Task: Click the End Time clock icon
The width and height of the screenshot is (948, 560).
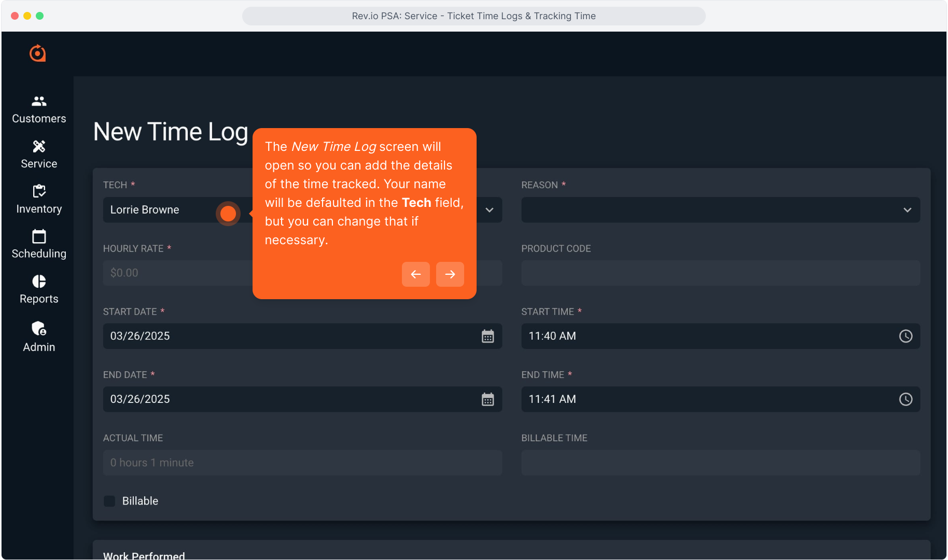Action: 905,399
